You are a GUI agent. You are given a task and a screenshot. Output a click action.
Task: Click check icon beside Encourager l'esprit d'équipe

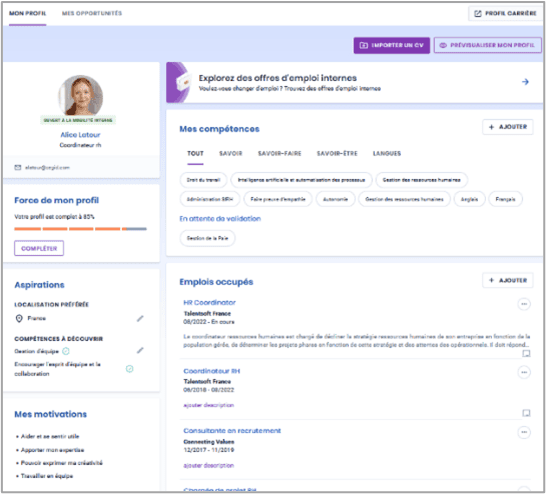(x=130, y=369)
